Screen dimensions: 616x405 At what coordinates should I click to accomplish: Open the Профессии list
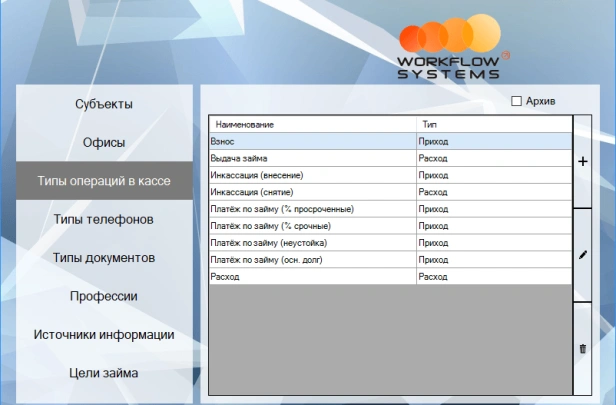click(x=103, y=296)
